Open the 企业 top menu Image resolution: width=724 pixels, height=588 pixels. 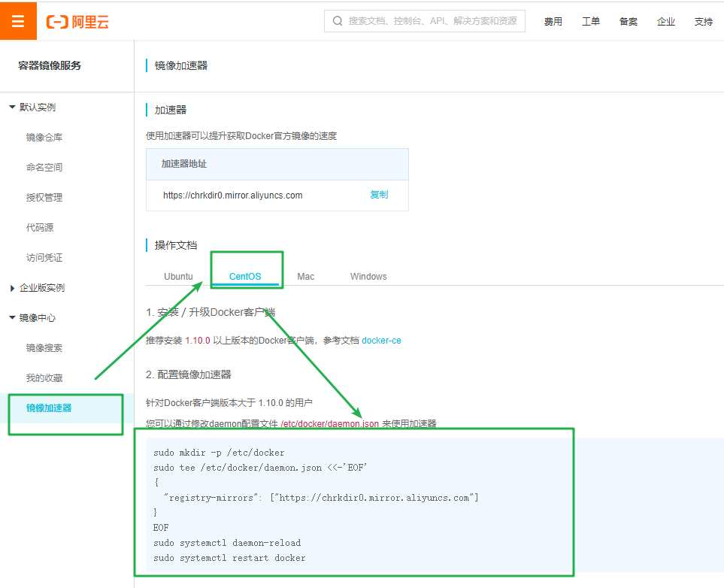(666, 22)
